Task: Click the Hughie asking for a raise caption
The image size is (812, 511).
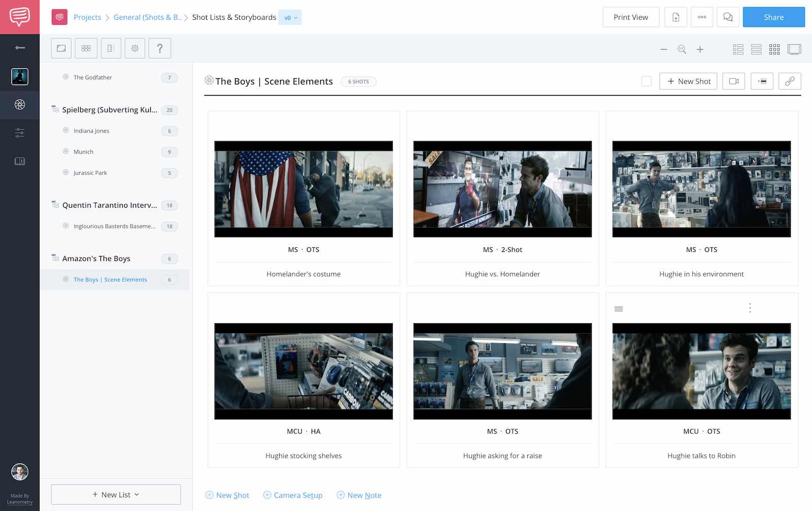Action: (502, 456)
